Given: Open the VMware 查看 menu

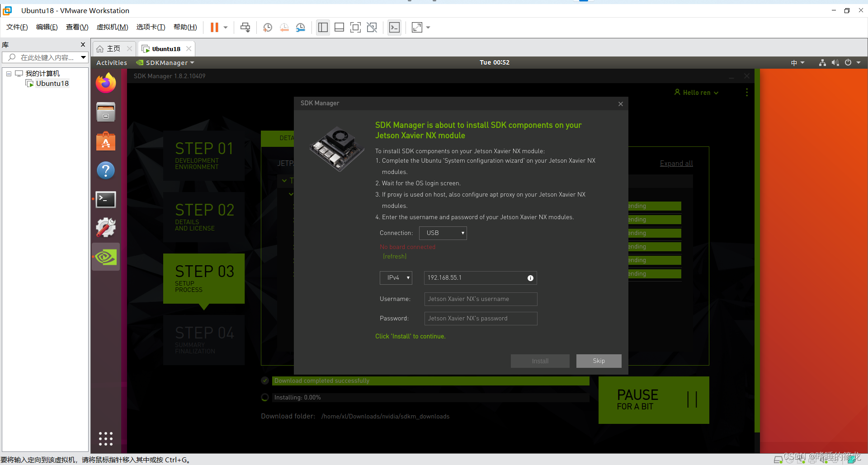Looking at the screenshot, I should [x=77, y=27].
